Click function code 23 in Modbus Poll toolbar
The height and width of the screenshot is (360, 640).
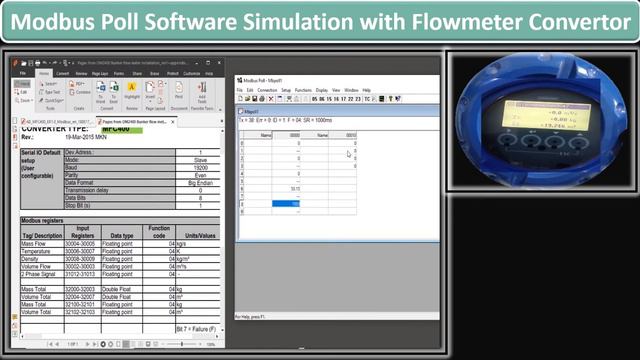[x=358, y=99]
